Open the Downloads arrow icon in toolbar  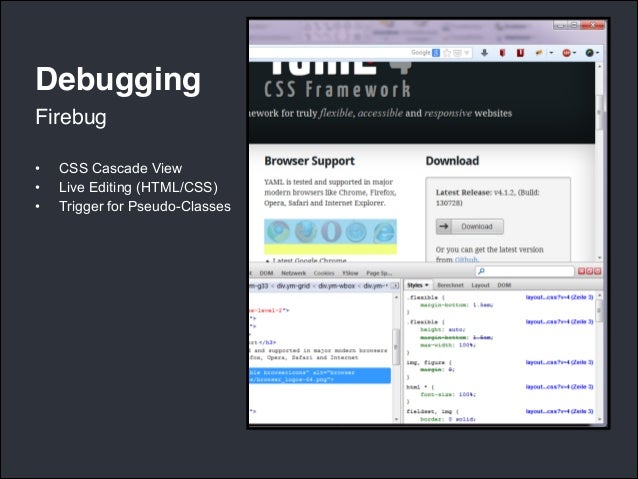pyautogui.click(x=484, y=52)
